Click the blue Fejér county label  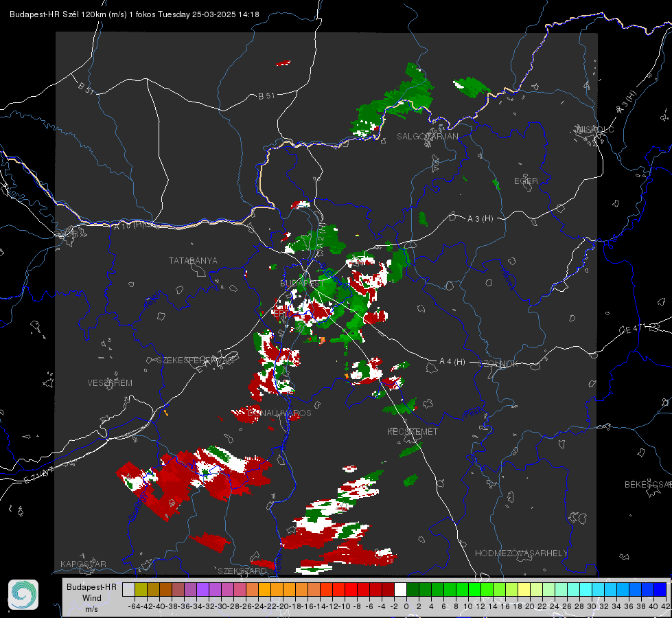coord(154,300)
